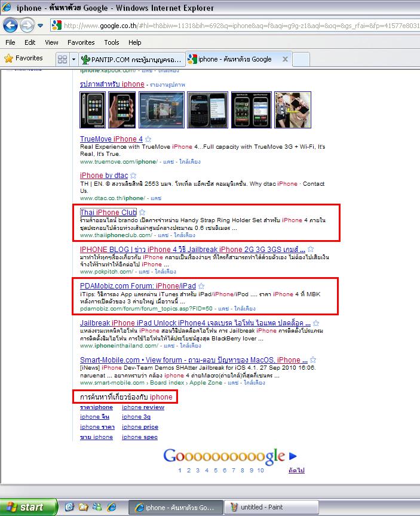Image resolution: width=420 pixels, height=516 pixels.
Task: Click the related search iphone spec
Action: pyautogui.click(x=140, y=437)
